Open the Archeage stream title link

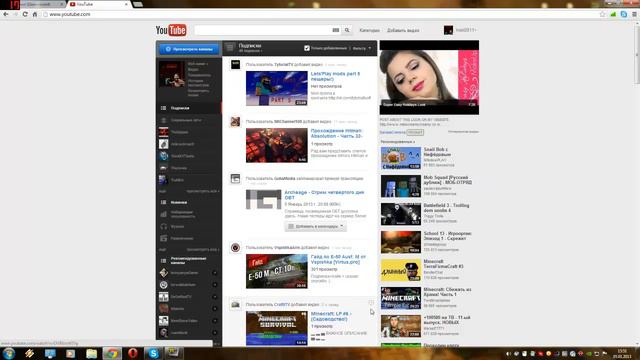[x=324, y=195]
